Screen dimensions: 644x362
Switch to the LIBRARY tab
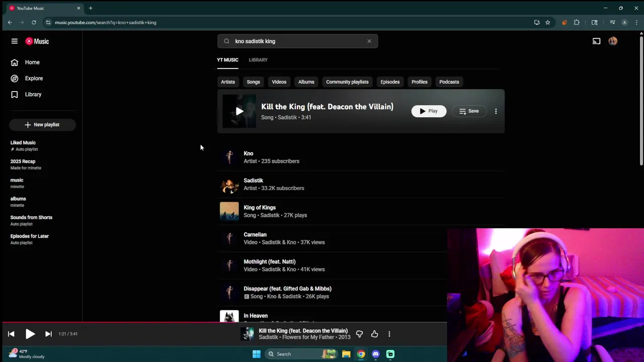click(258, 60)
